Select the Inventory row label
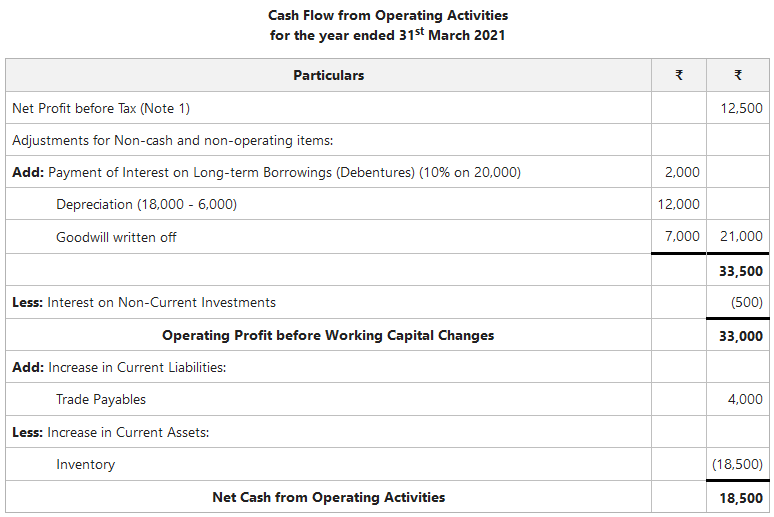 [85, 464]
